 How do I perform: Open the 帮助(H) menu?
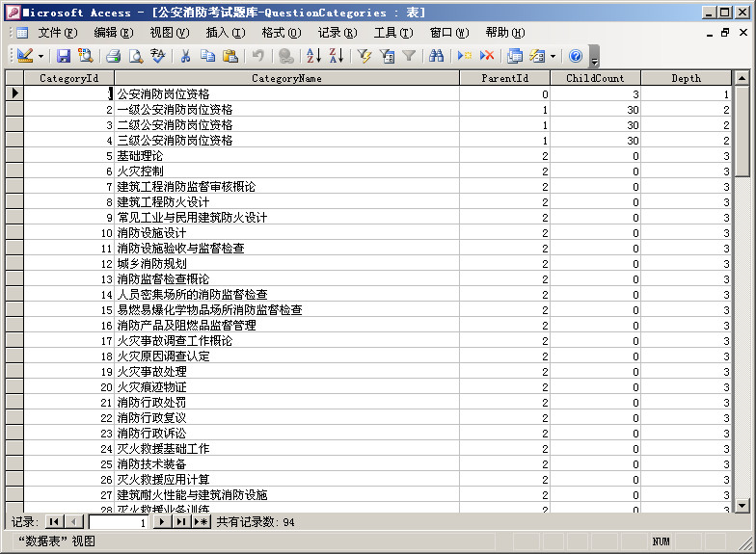pos(505,33)
